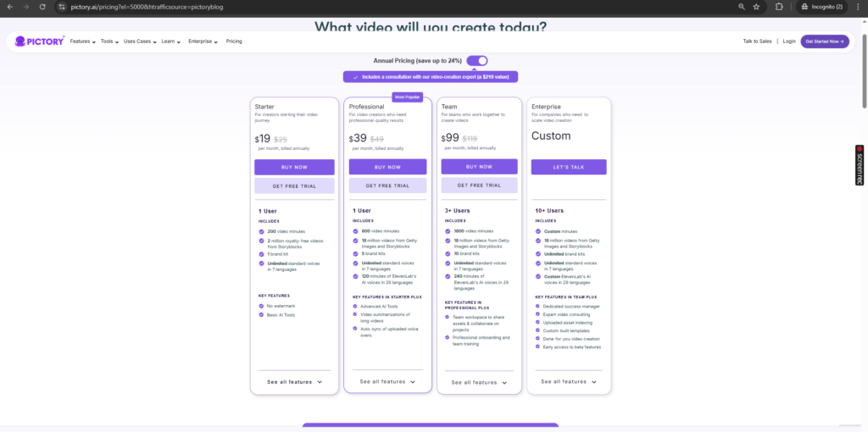Click the consultation with video-creation expert banner
The image size is (868, 432).
430,77
